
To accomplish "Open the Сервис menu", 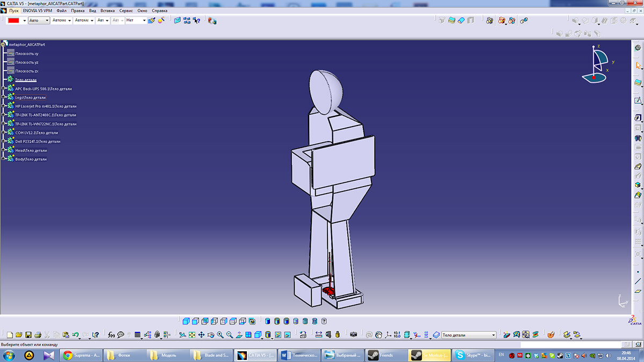I will 126,10.
